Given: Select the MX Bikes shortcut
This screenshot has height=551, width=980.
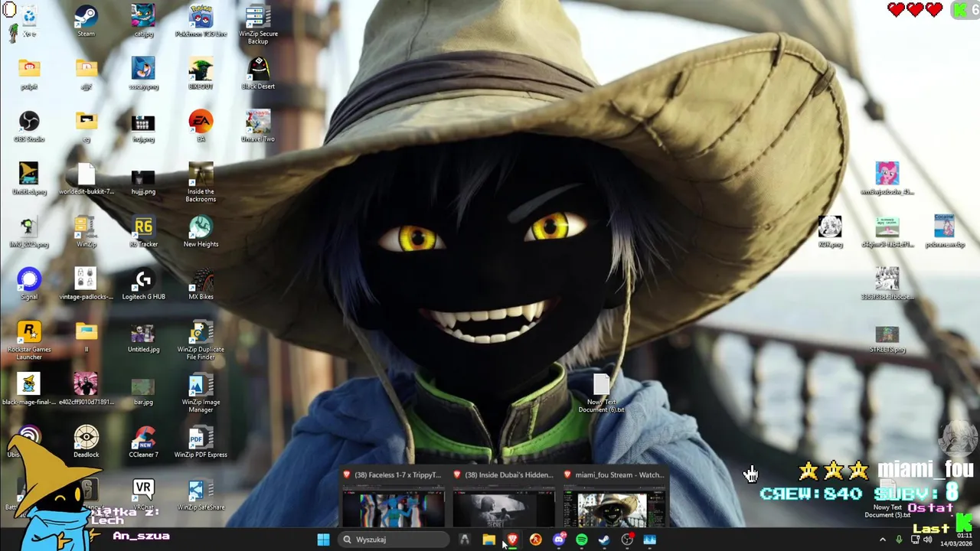Looking at the screenshot, I should click(x=201, y=284).
